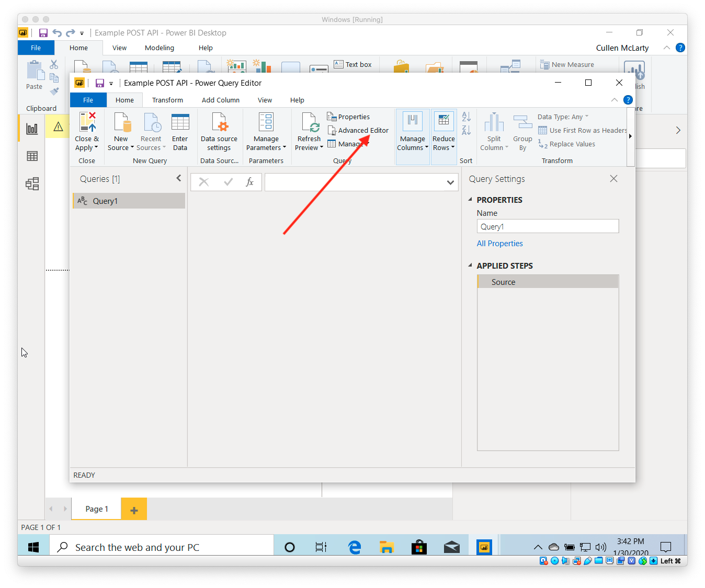Expand ribbon overflow arrow at right

(x=630, y=136)
